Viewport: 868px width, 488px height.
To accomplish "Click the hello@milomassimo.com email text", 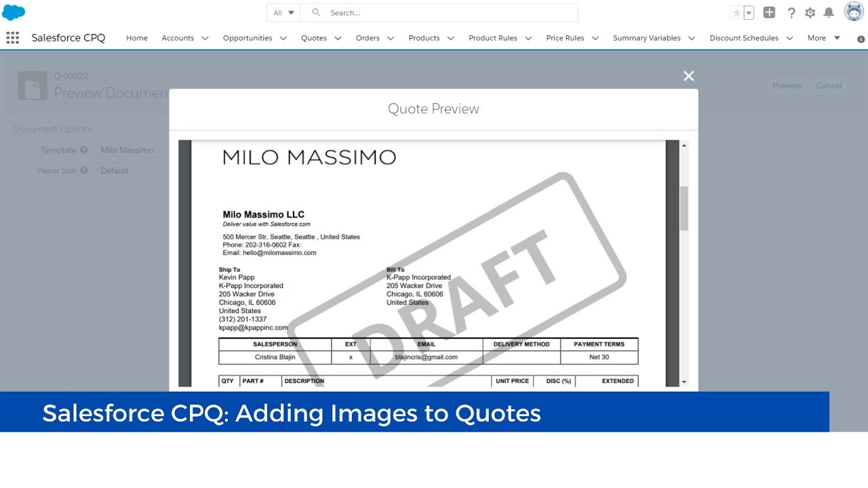I will coord(280,253).
